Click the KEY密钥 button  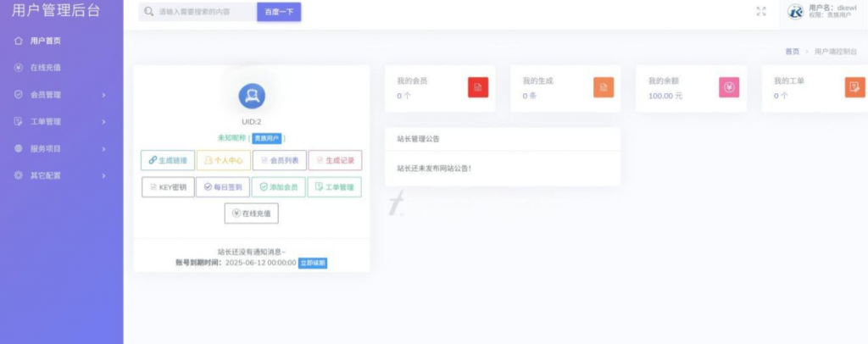coord(169,187)
